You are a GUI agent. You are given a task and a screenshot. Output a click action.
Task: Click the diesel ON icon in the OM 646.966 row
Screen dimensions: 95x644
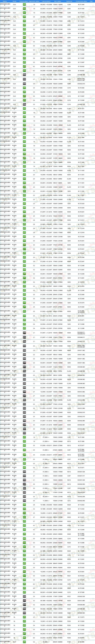click(24, 75)
